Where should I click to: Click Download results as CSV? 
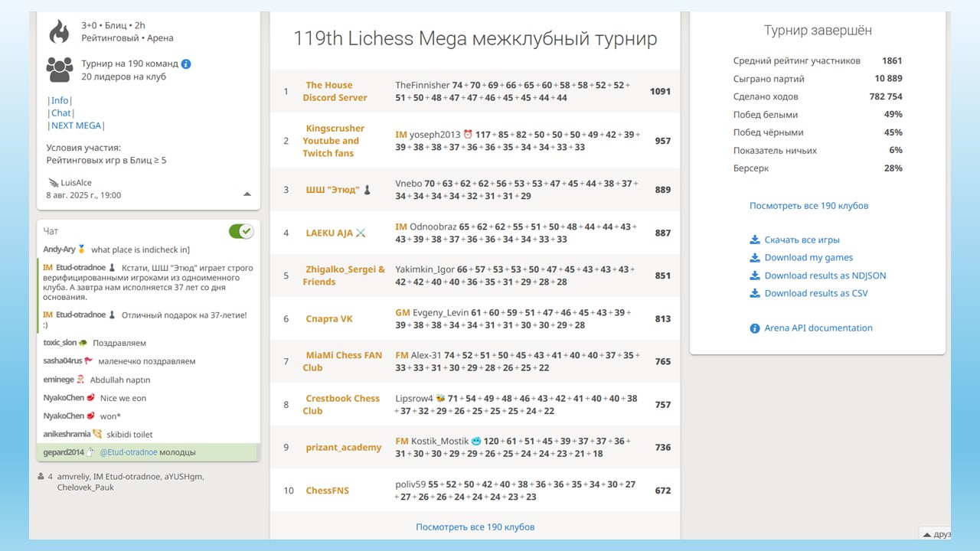816,293
